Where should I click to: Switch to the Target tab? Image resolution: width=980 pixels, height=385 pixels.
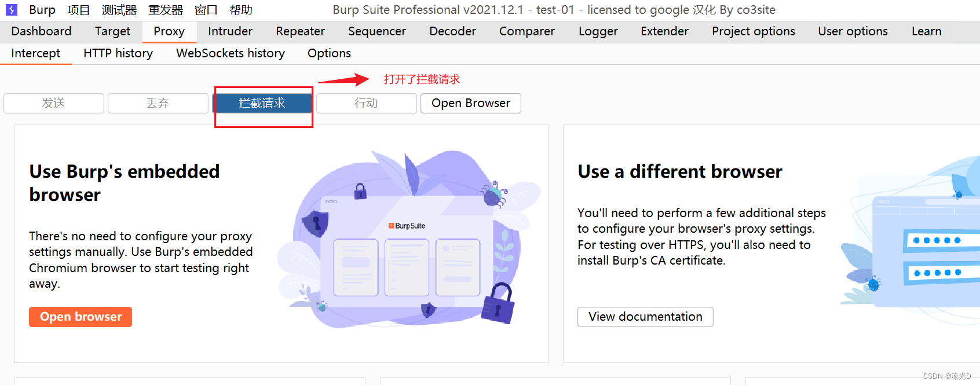[x=113, y=31]
